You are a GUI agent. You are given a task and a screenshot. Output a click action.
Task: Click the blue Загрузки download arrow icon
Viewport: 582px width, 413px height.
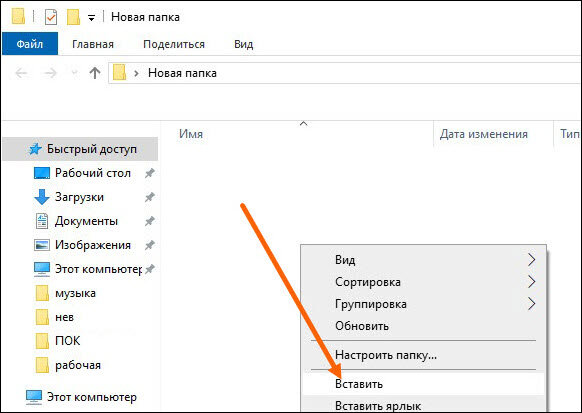(x=42, y=197)
